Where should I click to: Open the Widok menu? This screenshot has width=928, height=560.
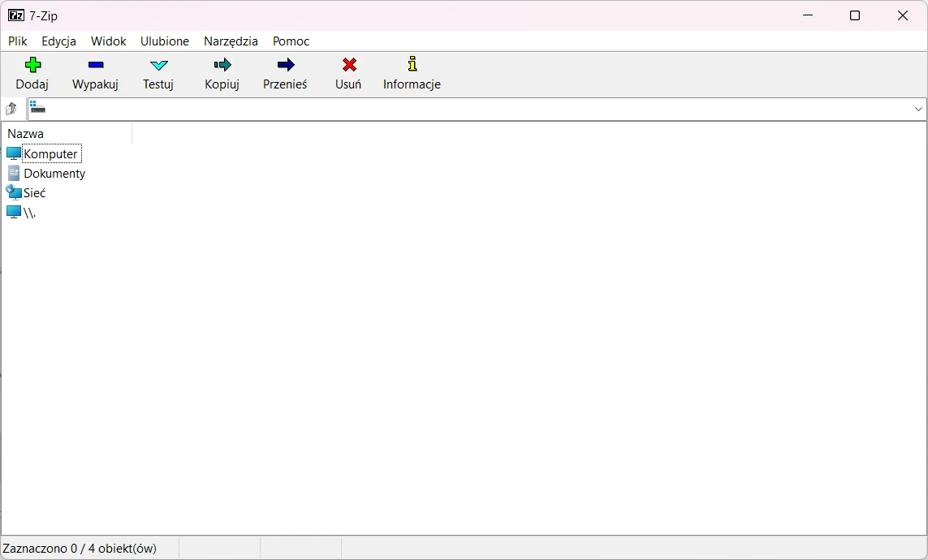coord(108,41)
